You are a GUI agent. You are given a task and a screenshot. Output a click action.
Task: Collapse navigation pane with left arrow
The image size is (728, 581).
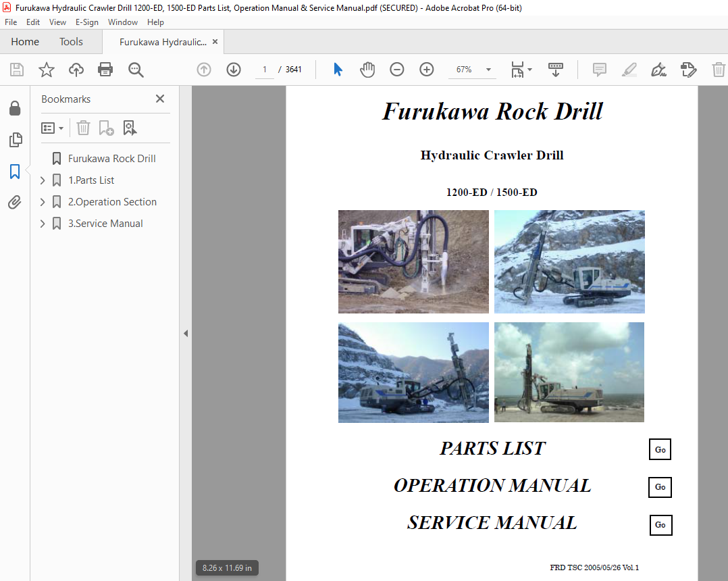point(186,334)
